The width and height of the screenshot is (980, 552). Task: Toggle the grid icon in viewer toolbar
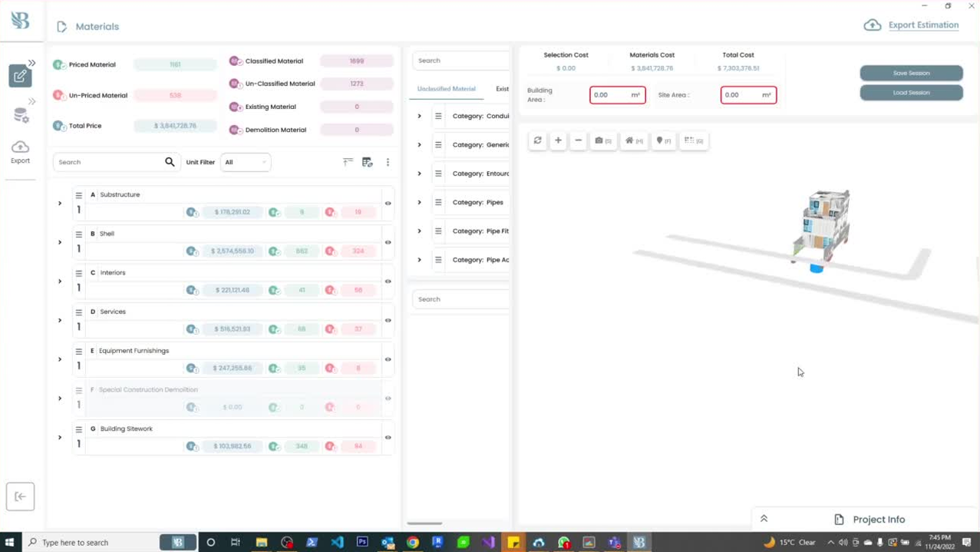694,140
